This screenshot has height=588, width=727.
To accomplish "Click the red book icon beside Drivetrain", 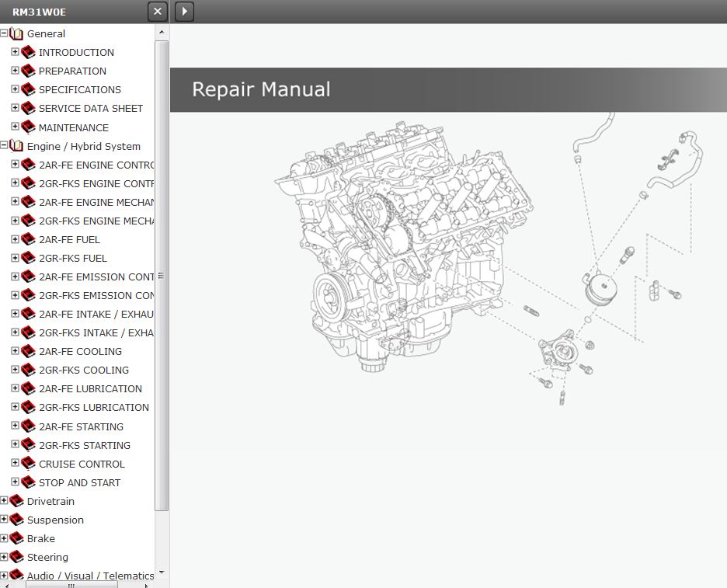I will (16, 501).
